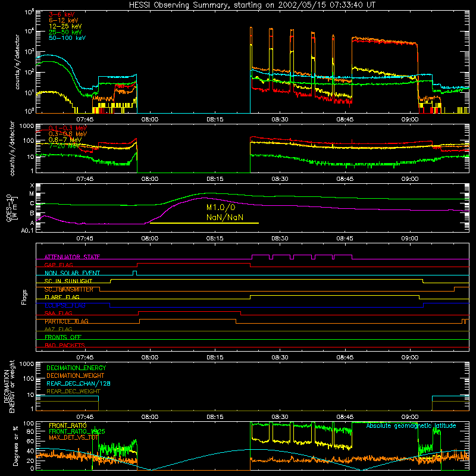The width and height of the screenshot is (476, 476).
Task: Select the 'REAR_DEC_WEIGHT' legend label
Action: pyautogui.click(x=73, y=392)
